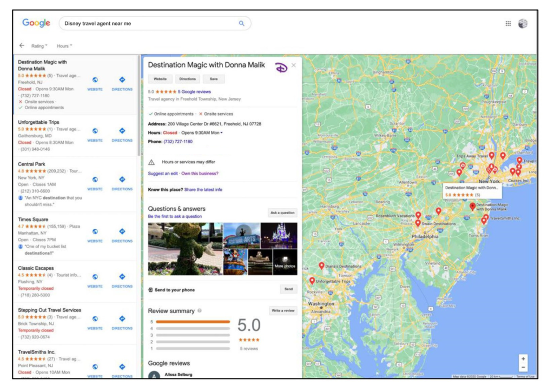
Task: Click the results list scrollbar
Action: click(x=138, y=106)
